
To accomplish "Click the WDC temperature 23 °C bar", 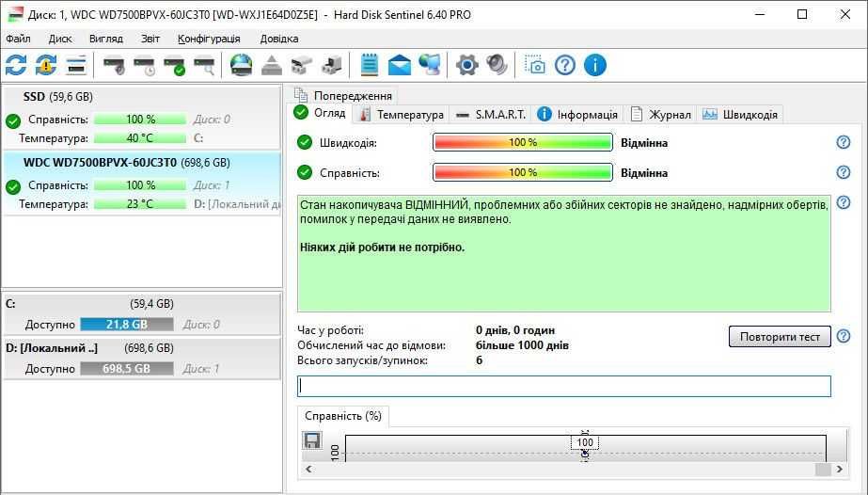I will point(140,204).
